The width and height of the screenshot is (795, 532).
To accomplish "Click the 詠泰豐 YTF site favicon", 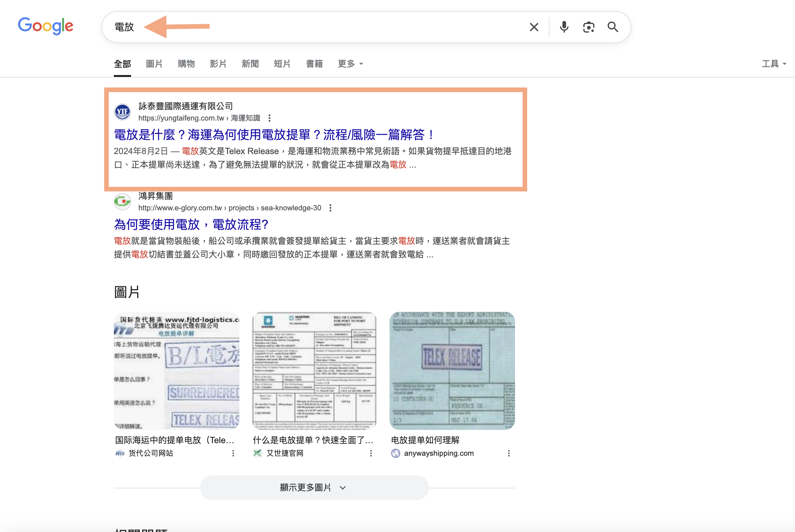I will point(122,112).
